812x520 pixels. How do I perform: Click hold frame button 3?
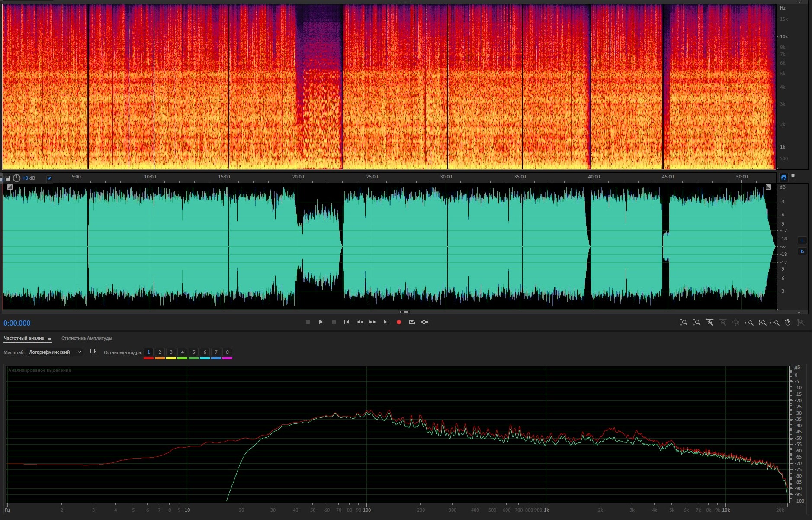click(171, 352)
